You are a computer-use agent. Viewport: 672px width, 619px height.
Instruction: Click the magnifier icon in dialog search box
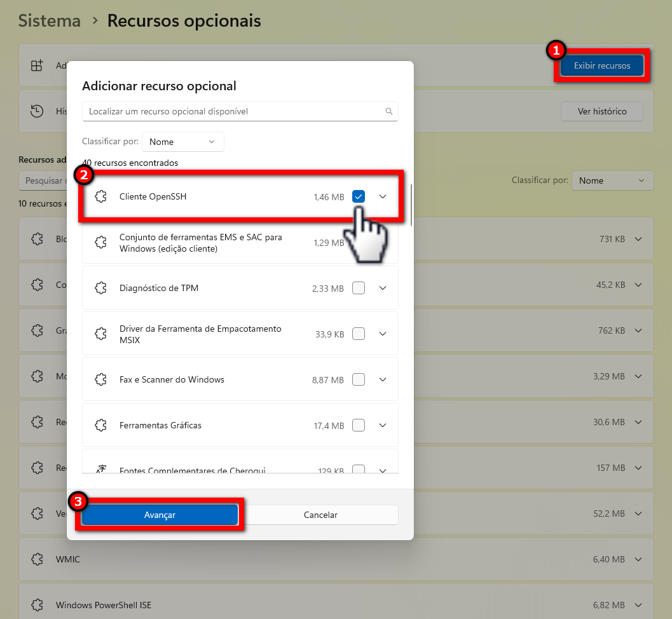click(388, 111)
